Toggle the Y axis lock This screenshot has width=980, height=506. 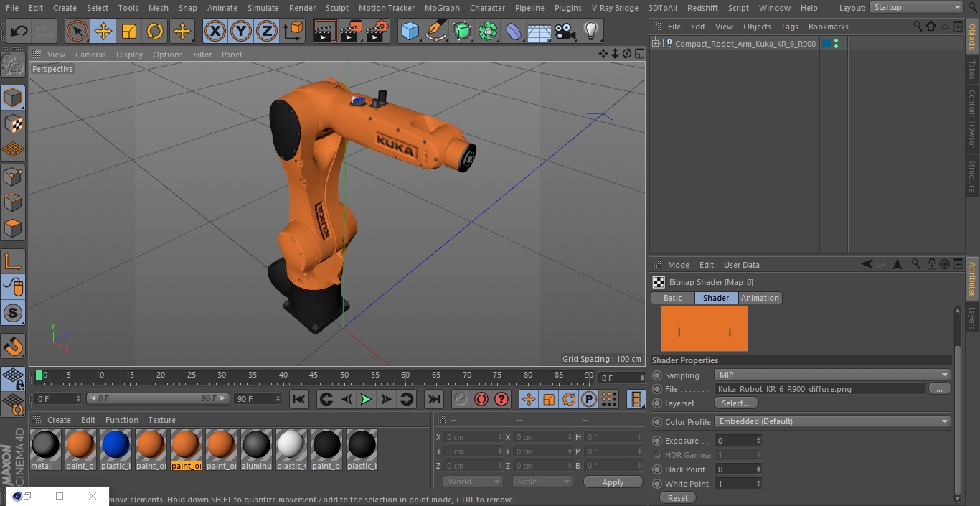[x=241, y=32]
